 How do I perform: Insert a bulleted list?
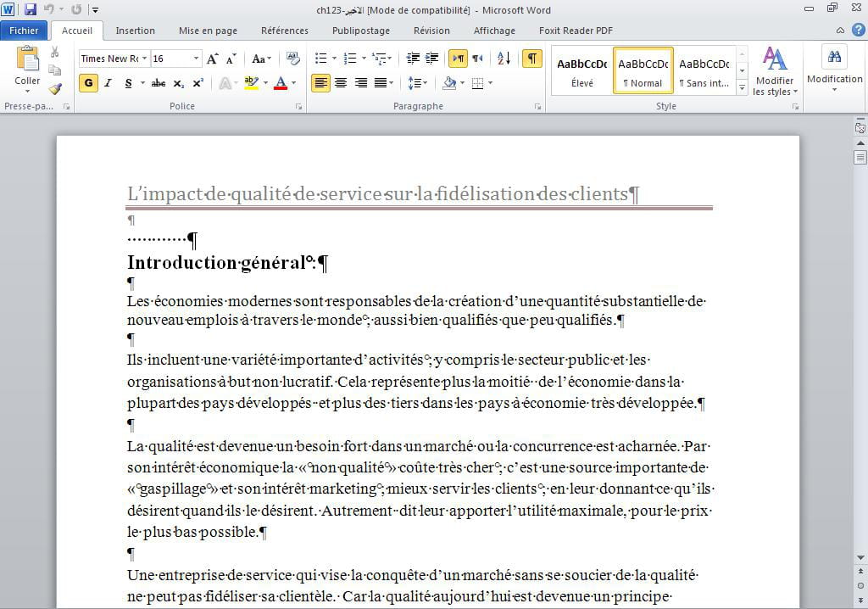coord(321,59)
